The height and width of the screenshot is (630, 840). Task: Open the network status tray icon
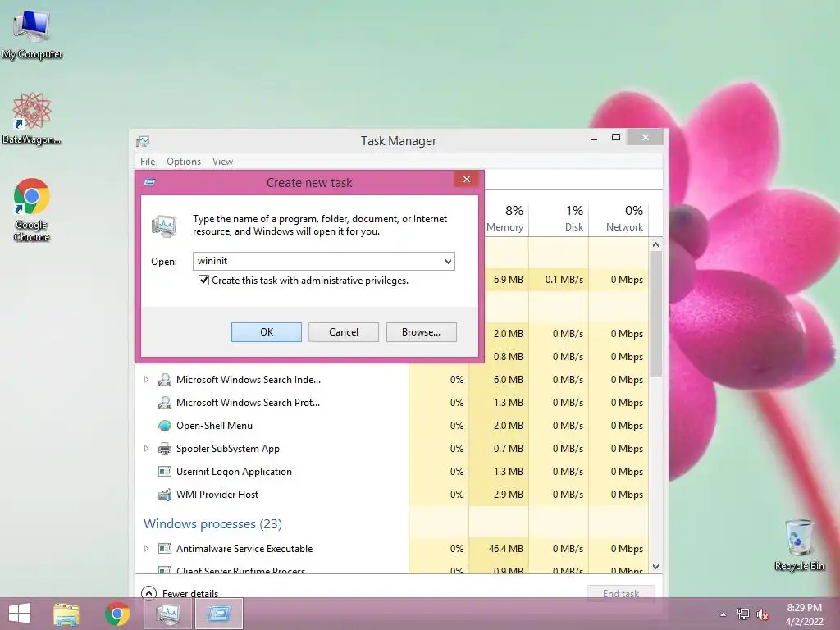(x=742, y=614)
